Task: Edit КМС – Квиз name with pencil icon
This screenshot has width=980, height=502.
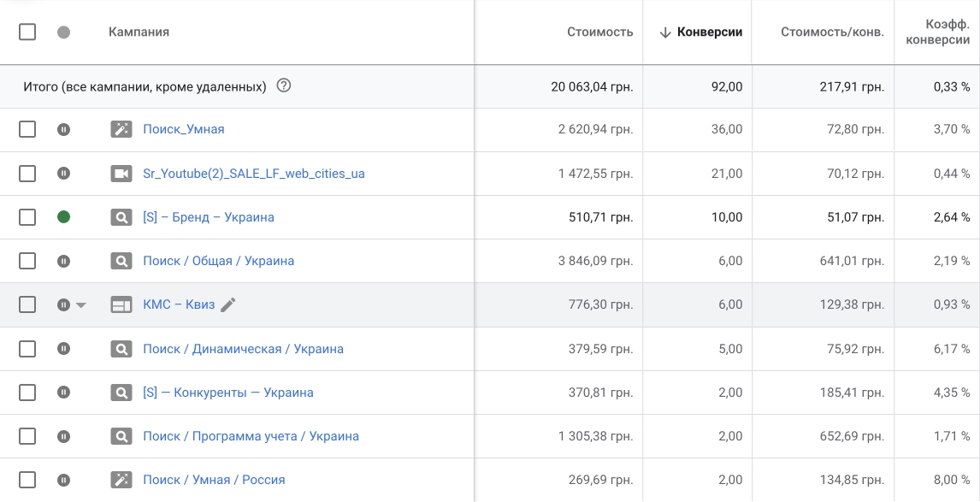Action: point(228,304)
